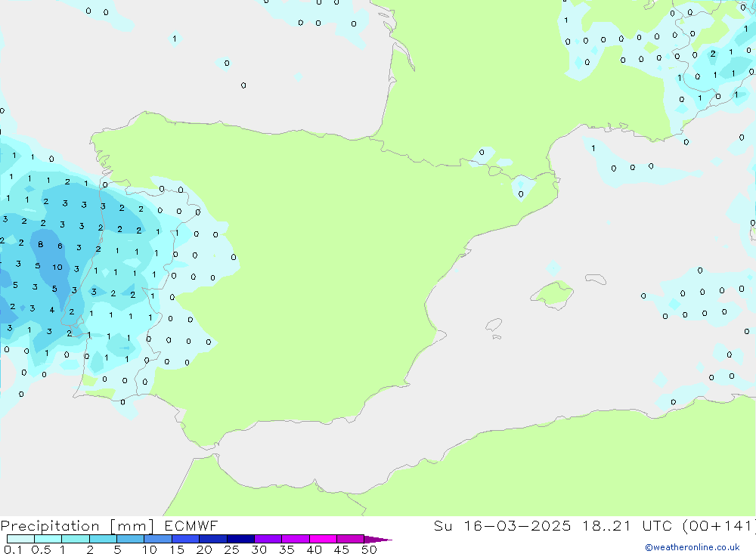Pick the 10–15 mm blue legend swatch

coord(158,539)
